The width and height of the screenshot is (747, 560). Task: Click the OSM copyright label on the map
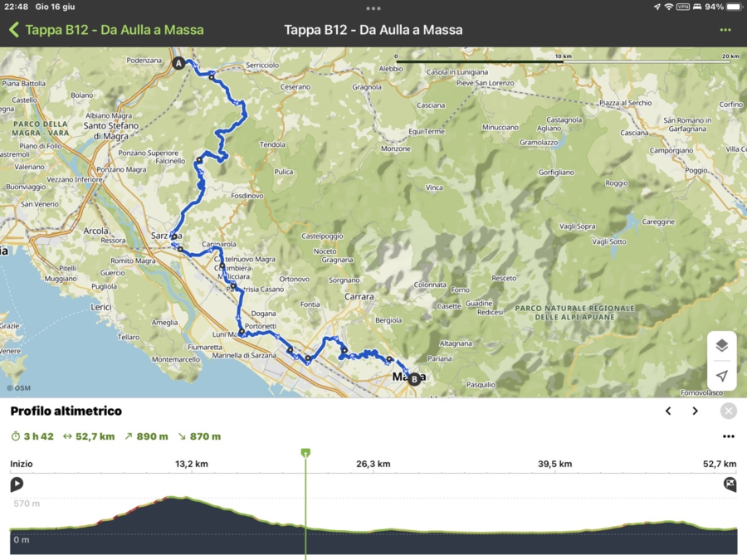[18, 387]
